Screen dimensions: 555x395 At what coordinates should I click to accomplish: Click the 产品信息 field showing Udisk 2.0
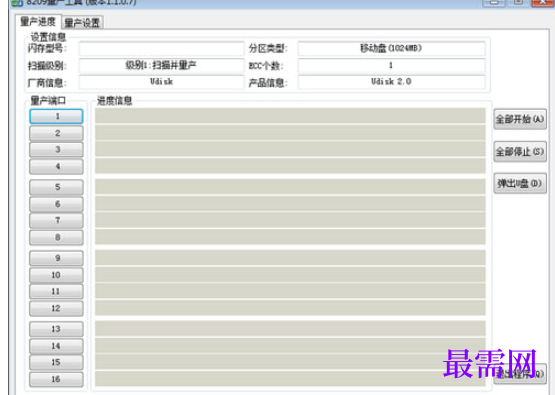click(x=391, y=82)
